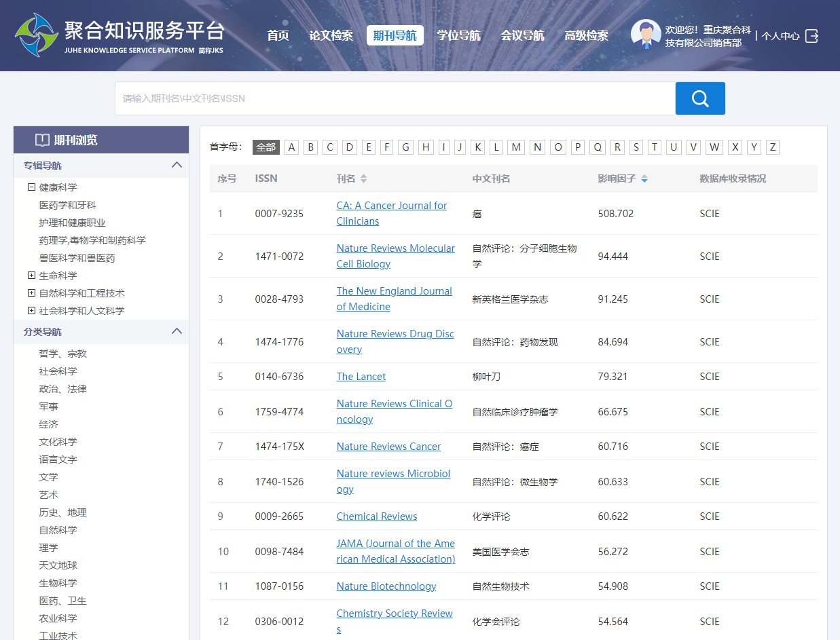The width and height of the screenshot is (840, 640).
Task: Filter journals by letter C
Action: pos(330,147)
